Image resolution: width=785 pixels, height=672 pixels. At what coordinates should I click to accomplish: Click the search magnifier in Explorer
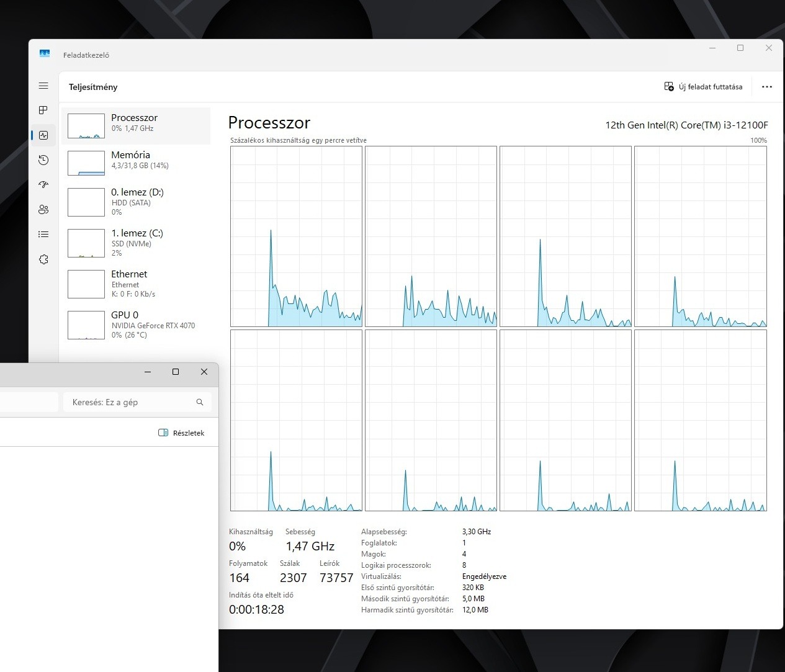click(x=200, y=402)
